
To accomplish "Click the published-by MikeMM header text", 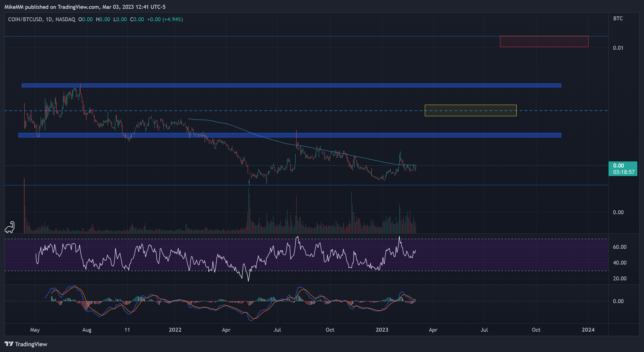I will point(85,7).
